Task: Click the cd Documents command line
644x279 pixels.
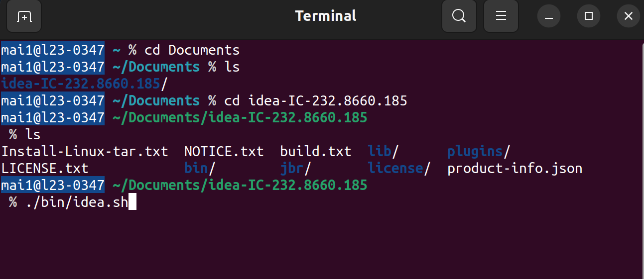Action: tap(192, 50)
